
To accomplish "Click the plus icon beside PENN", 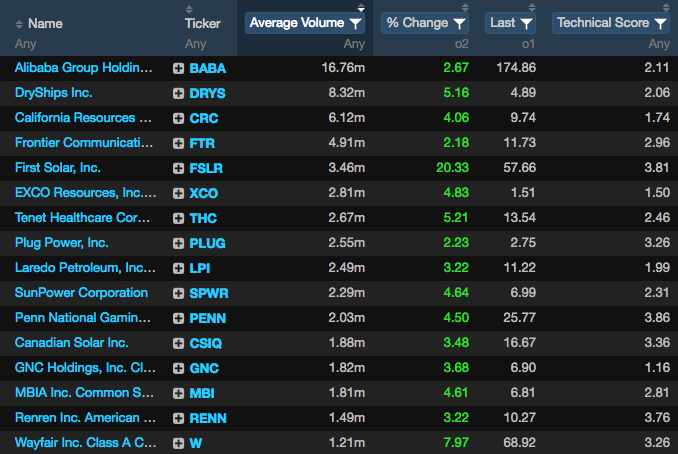I will [x=178, y=319].
